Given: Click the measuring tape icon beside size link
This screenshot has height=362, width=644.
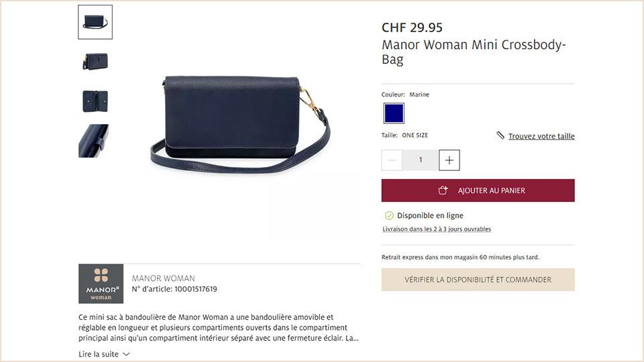Looking at the screenshot, I should point(500,135).
